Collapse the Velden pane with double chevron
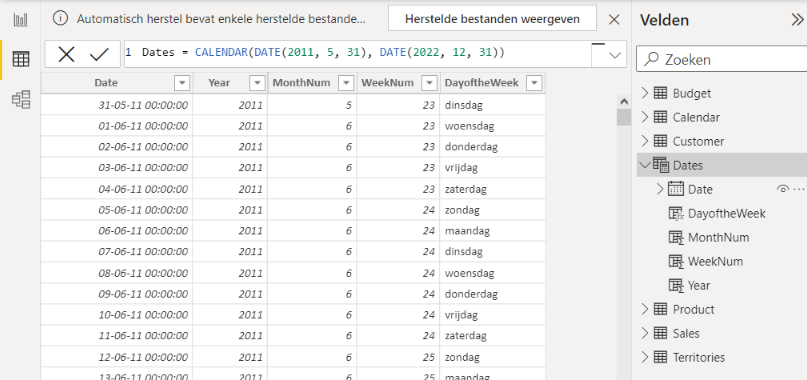The height and width of the screenshot is (380, 807). tap(797, 20)
